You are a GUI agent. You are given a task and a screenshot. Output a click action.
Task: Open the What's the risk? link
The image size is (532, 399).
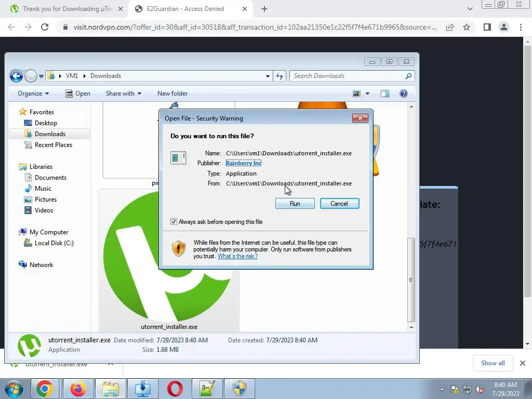[237, 256]
